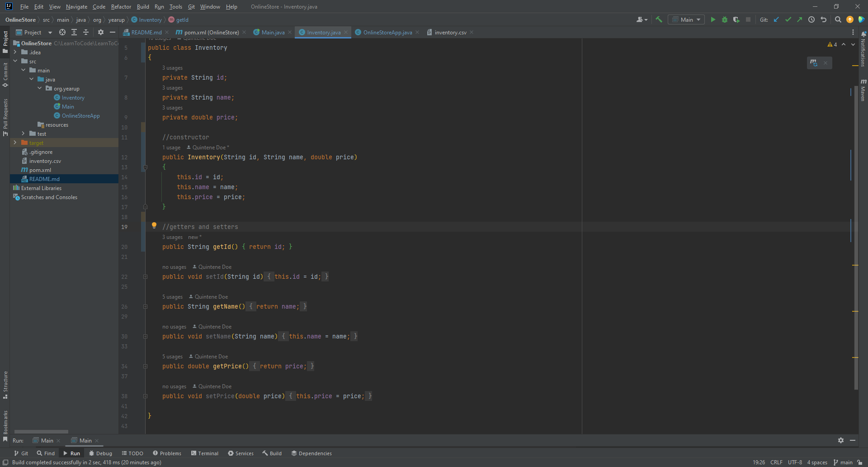Open Run panel settings gear

click(x=840, y=440)
